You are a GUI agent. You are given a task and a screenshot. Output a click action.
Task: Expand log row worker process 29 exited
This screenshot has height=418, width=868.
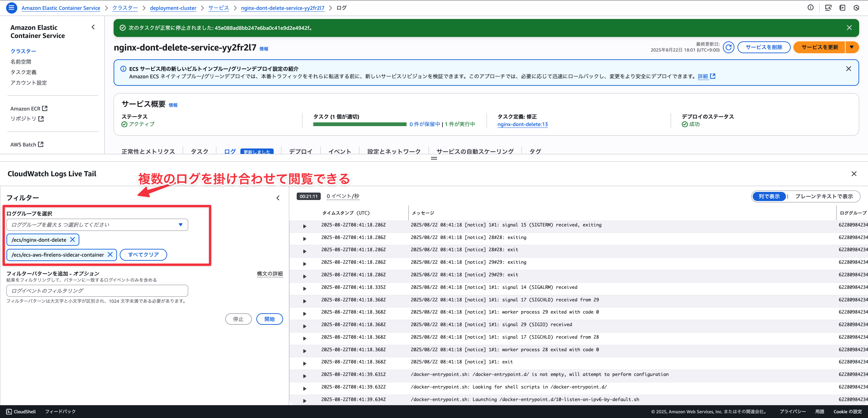pos(304,314)
